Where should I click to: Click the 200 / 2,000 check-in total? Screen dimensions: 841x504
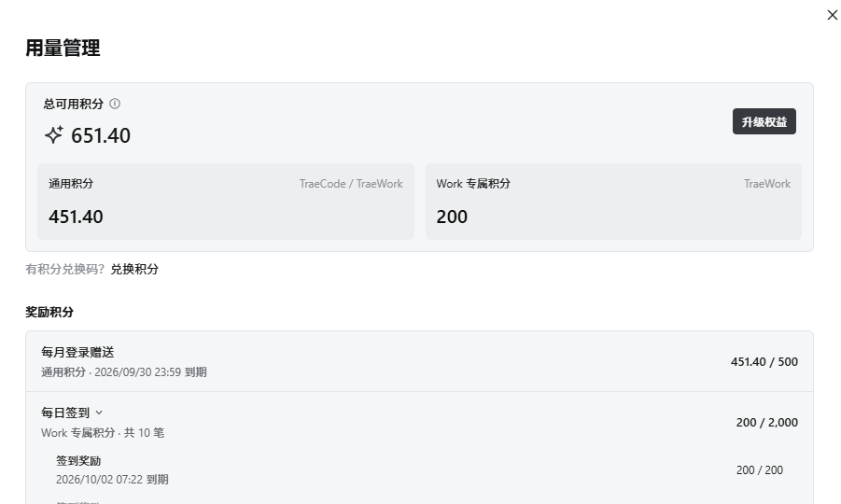[x=767, y=423]
